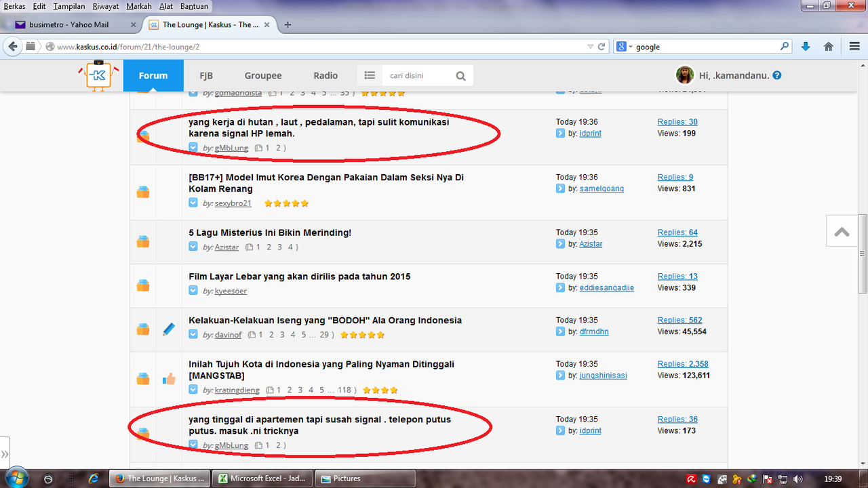Click the Kaskus logo icon

pyautogui.click(x=98, y=75)
